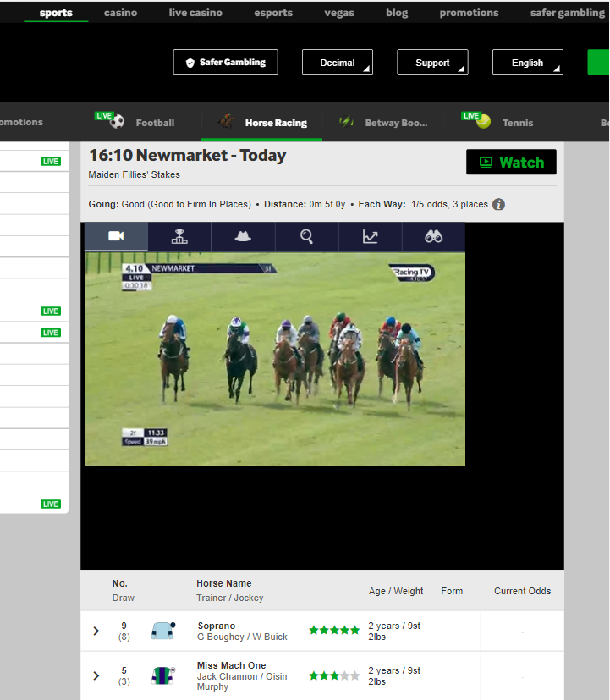Open the magnifying glass tab icon

pyautogui.click(x=306, y=236)
